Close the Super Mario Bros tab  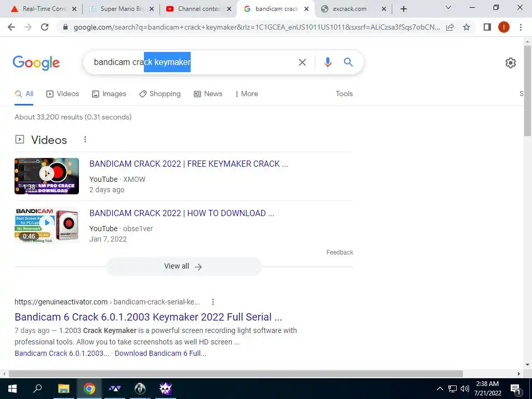coord(152,9)
